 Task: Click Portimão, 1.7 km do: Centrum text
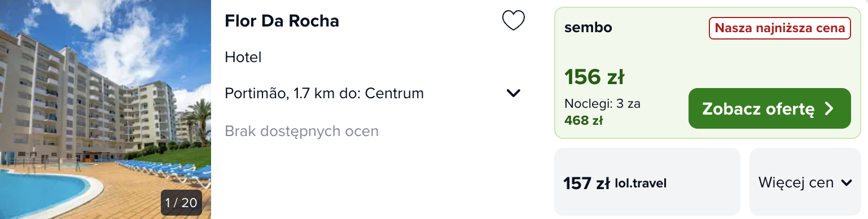point(324,93)
